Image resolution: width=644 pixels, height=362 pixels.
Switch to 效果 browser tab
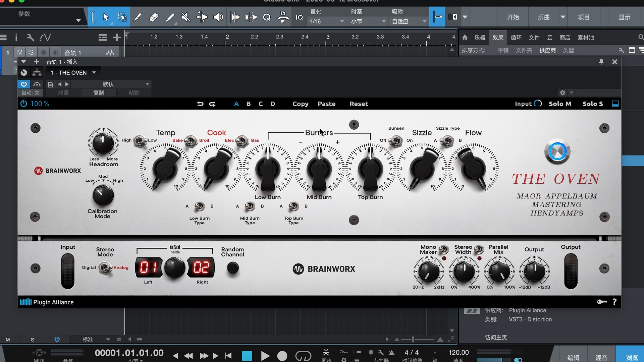click(x=498, y=38)
